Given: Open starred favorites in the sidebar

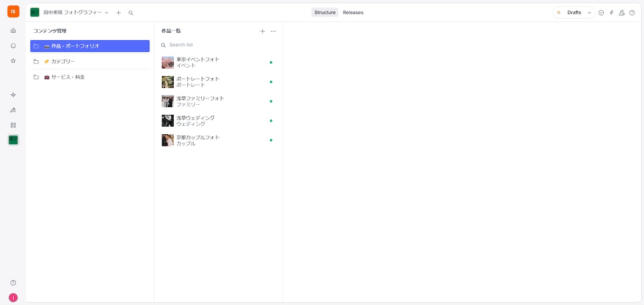Looking at the screenshot, I should point(13,61).
